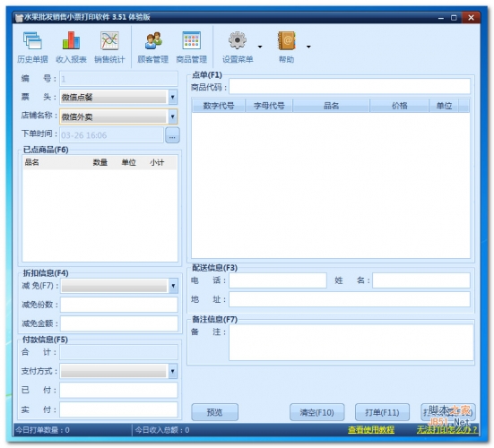
Task: Expand the arrow beside 帮助
Action: [x=308, y=47]
